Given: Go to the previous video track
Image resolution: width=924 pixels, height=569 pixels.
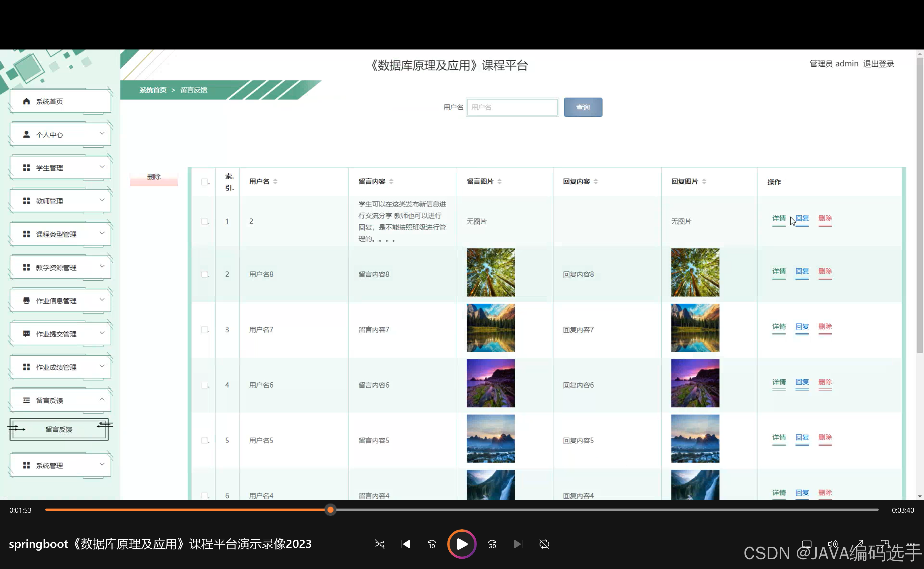Looking at the screenshot, I should pos(405,544).
